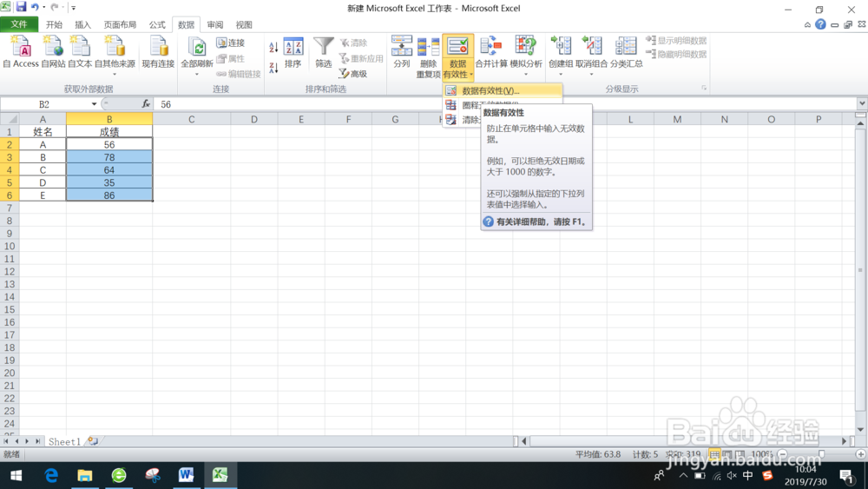Click zoom out minus button
This screenshot has width=868, height=489.
(x=782, y=454)
